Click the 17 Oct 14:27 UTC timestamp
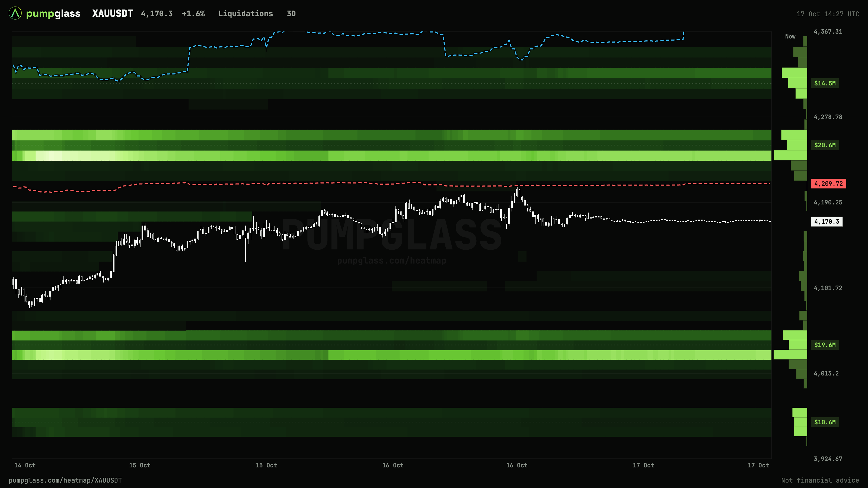868x488 pixels. [x=828, y=14]
